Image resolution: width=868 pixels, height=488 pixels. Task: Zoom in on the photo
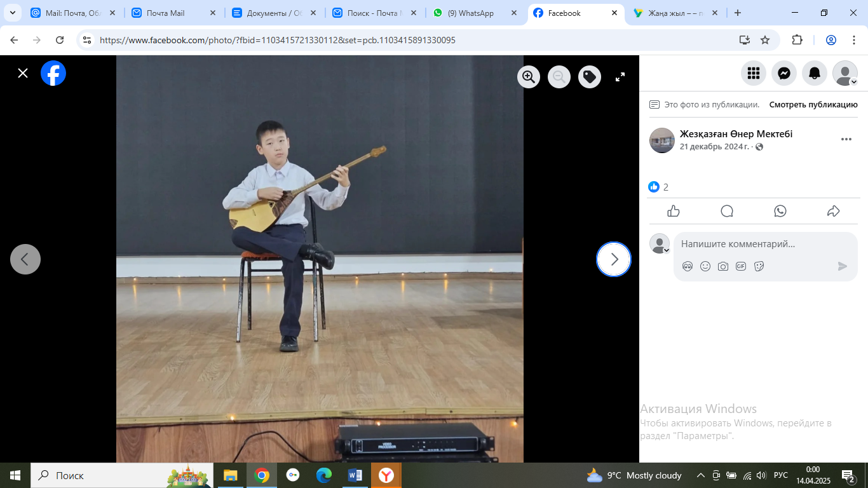[528, 77]
